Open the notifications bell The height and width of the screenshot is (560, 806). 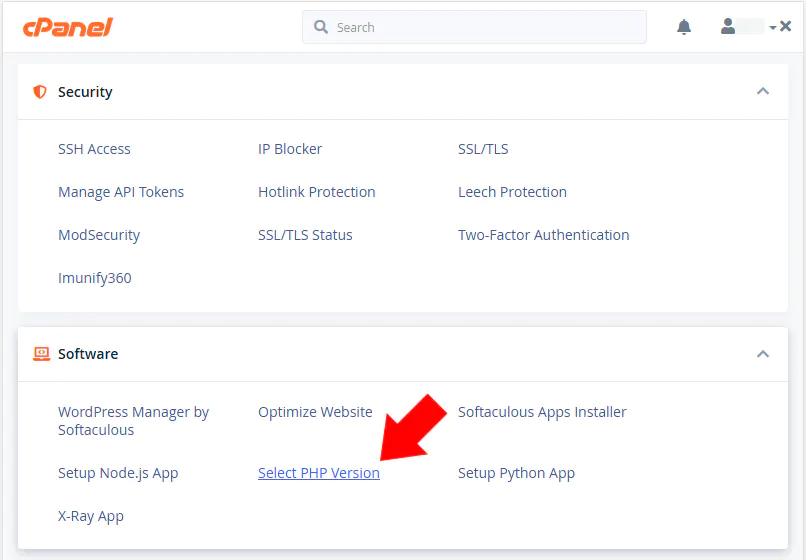point(684,27)
